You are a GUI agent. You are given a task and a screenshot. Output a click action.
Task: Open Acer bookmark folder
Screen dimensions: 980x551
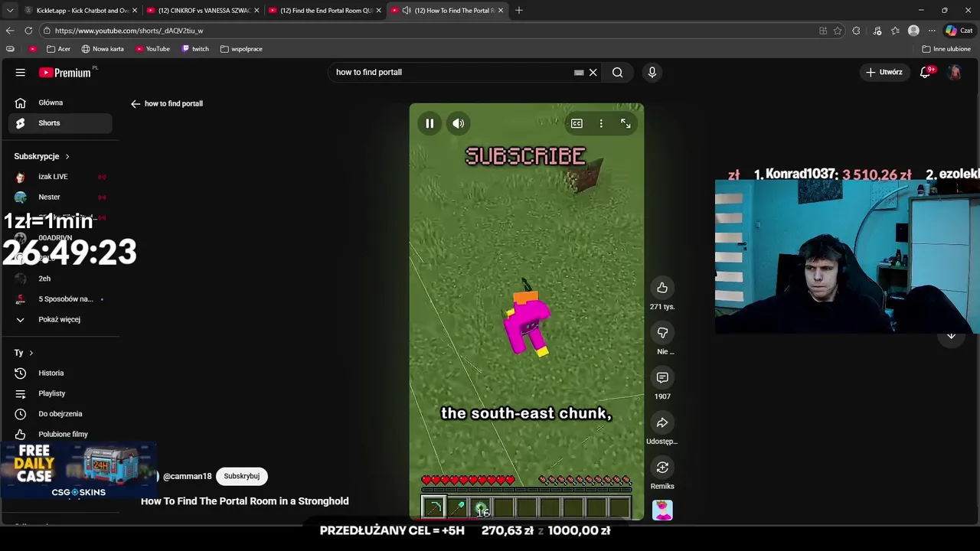click(58, 49)
